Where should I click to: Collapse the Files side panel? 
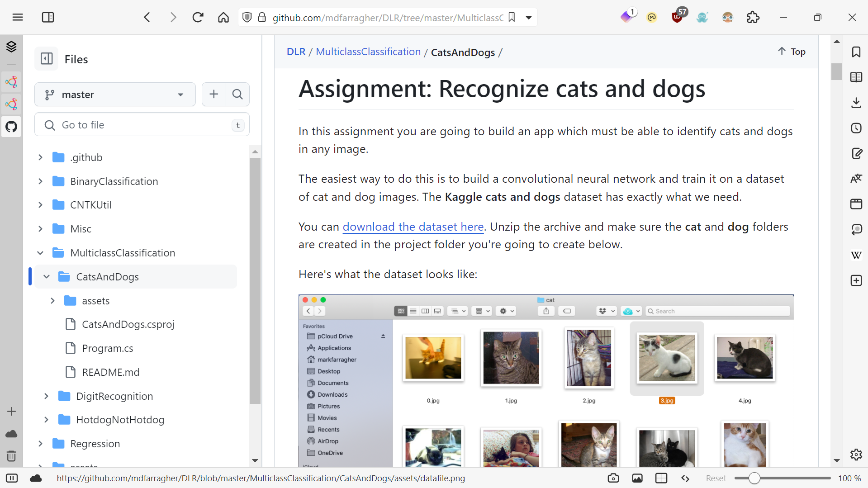pos(47,59)
